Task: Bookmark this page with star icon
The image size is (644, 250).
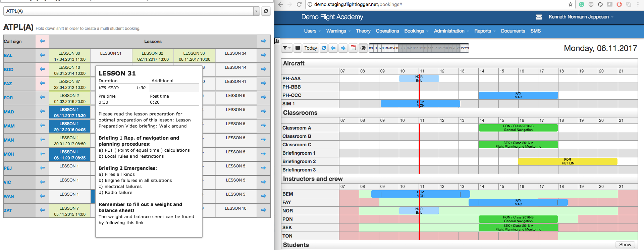Action: point(571,4)
